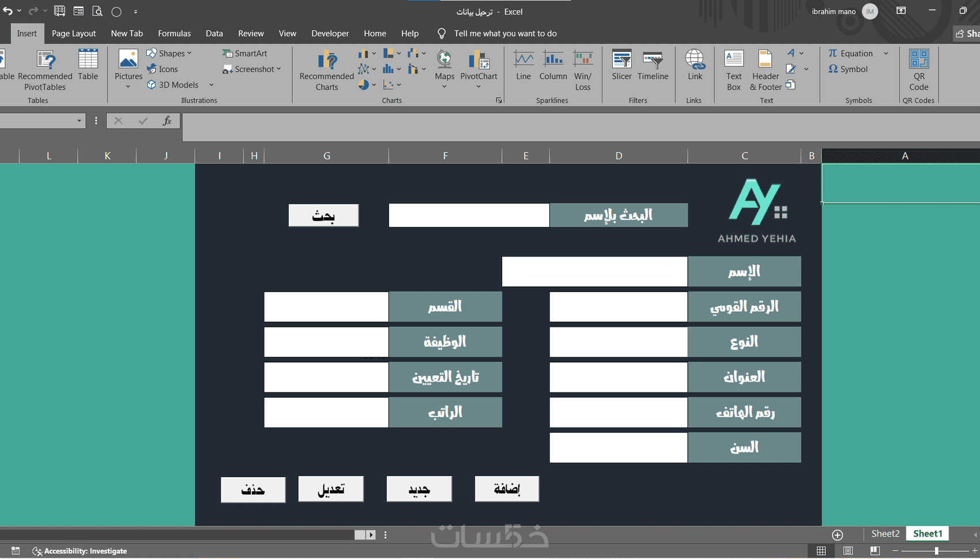Screen dimensions: 980x559
Task: Insert a Table from the ribbon
Action: coord(88,65)
